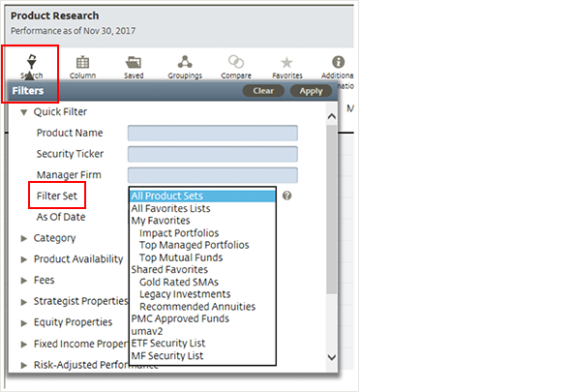
Task: Expand the Category filter section
Action: pyautogui.click(x=24, y=239)
